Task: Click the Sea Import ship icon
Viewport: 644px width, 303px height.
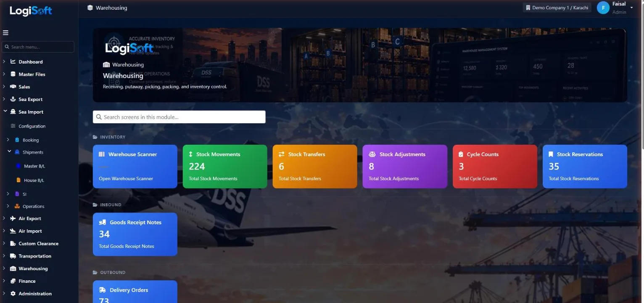Action: 13,112
